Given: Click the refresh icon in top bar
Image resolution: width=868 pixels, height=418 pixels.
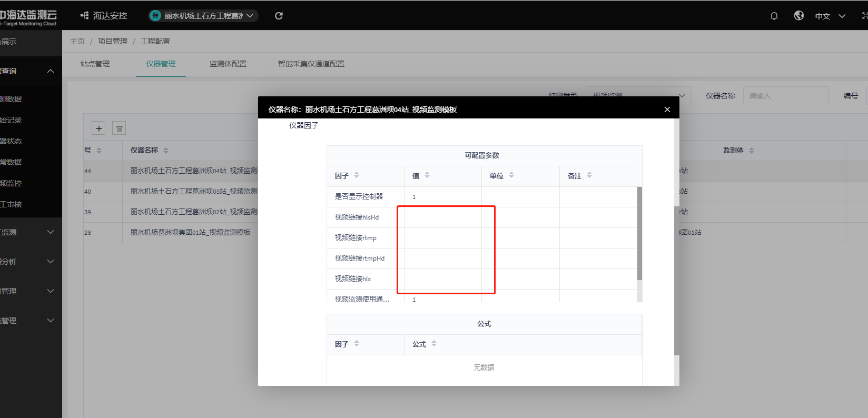Looking at the screenshot, I should point(279,16).
